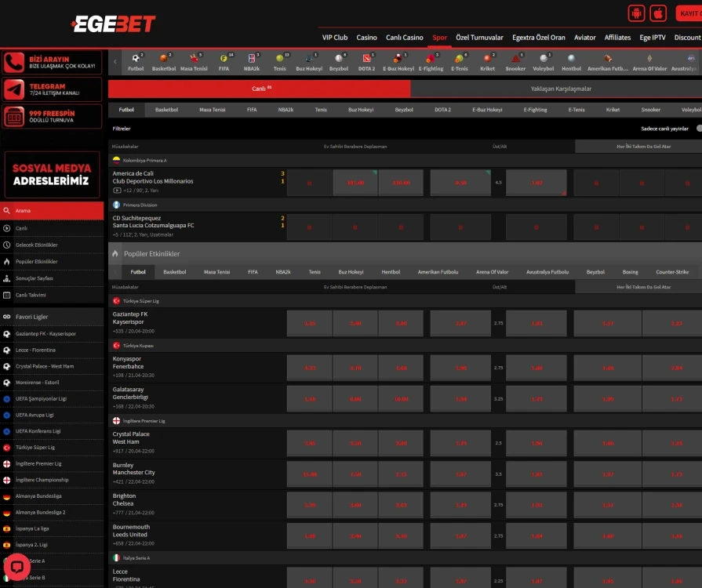
Task: Open the Galatasaray vs Genclerbirligi match
Action: point(130,394)
